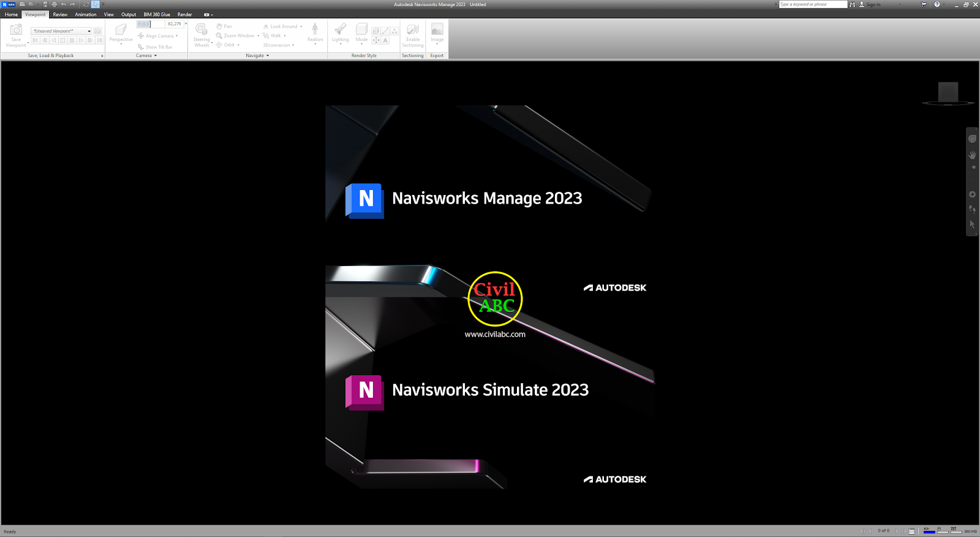Toggle the Surfaces render style button

[375, 31]
